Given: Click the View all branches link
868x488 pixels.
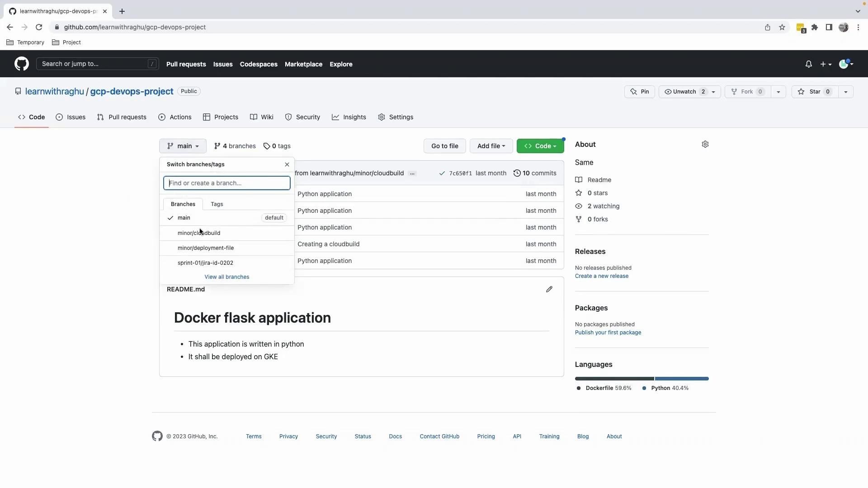Looking at the screenshot, I should pos(226,277).
